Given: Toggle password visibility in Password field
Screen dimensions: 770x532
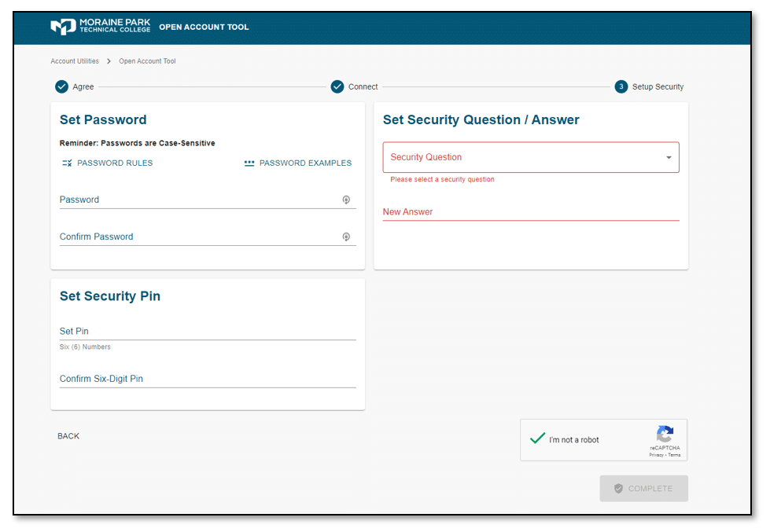Looking at the screenshot, I should coord(346,200).
